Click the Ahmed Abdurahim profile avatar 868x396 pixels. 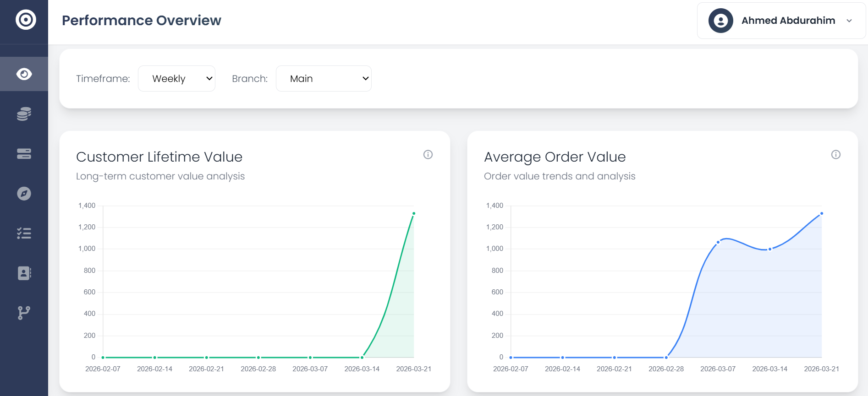[720, 21]
